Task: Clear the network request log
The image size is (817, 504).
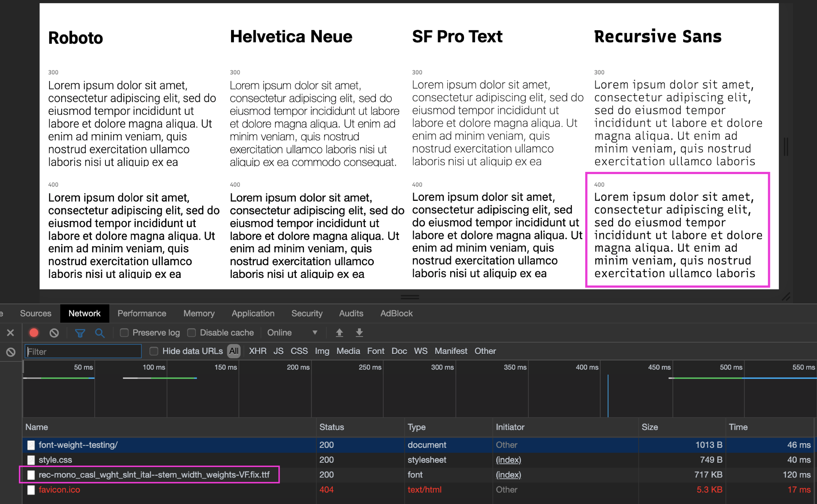Action: tap(54, 332)
